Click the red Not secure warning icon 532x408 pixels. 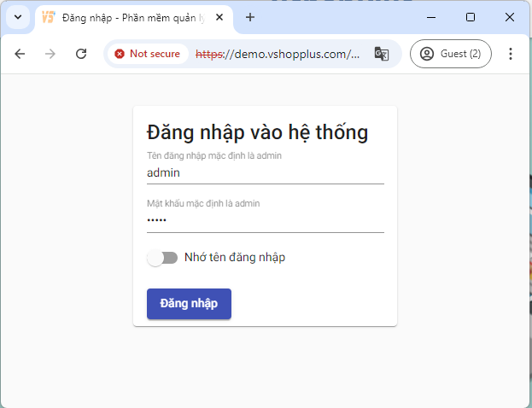(x=119, y=54)
